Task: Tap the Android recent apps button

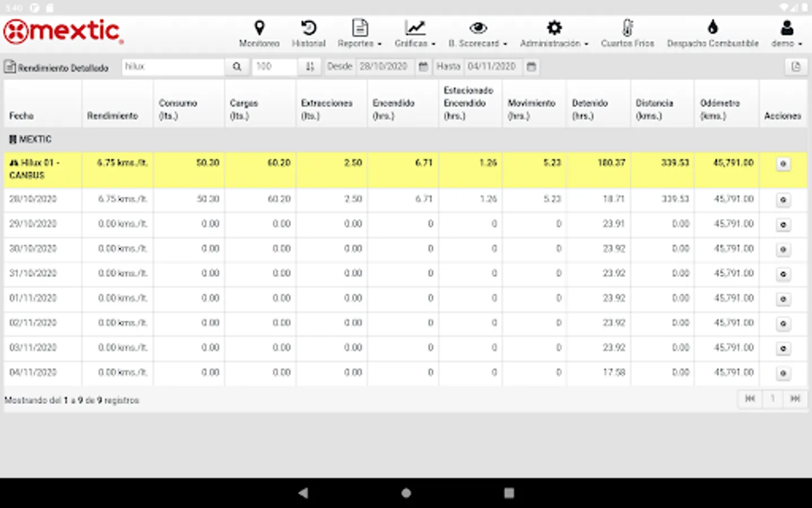Action: [509, 493]
